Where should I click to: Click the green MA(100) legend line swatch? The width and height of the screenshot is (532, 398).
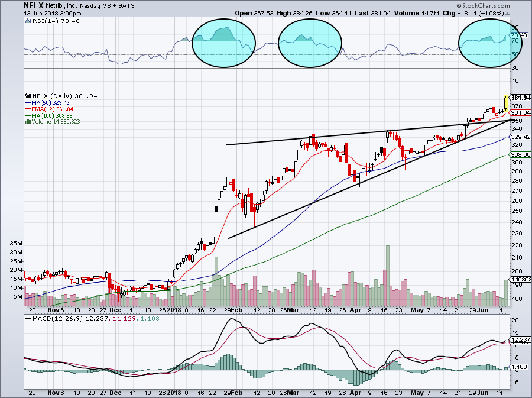(x=28, y=116)
